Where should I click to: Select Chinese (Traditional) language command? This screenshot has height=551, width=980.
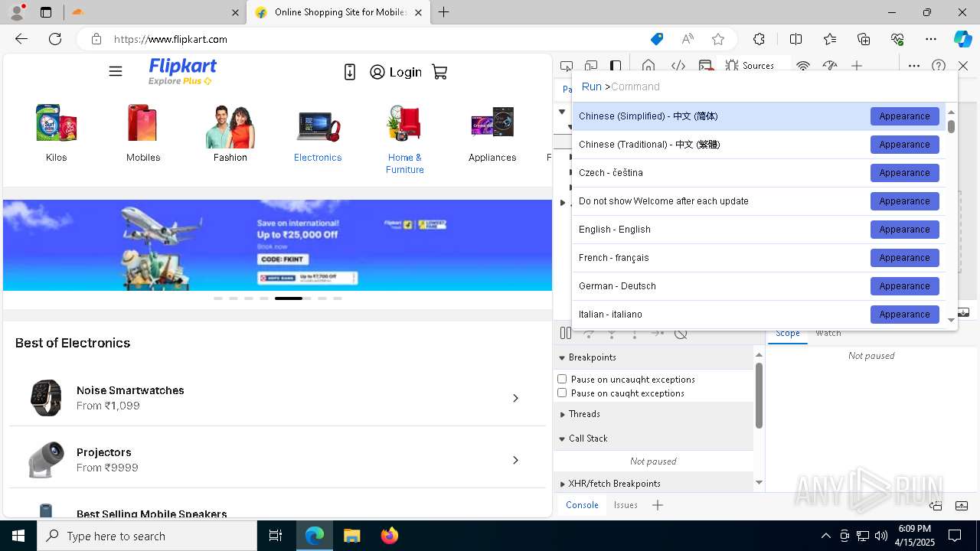click(x=759, y=145)
